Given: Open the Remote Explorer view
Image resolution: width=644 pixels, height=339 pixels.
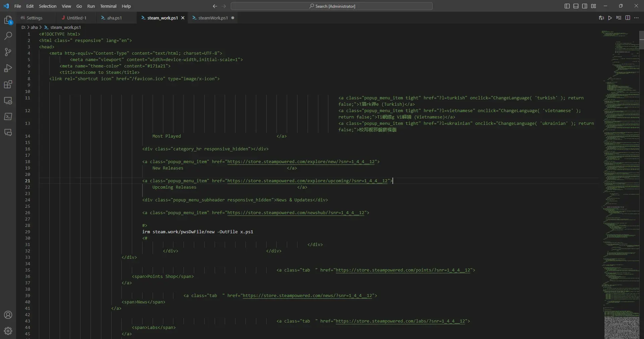Looking at the screenshot, I should (8, 100).
